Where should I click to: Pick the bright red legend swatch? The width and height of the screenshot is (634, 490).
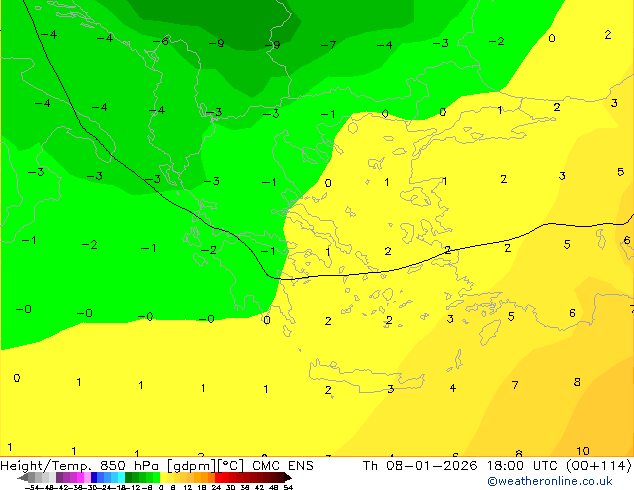(218, 477)
